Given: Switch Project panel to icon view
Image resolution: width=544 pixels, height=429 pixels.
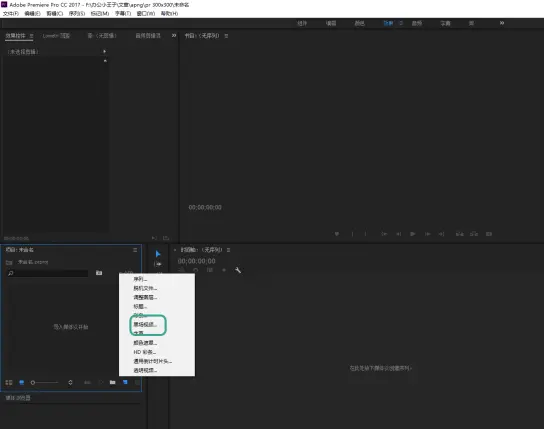Looking at the screenshot, I should tap(22, 382).
